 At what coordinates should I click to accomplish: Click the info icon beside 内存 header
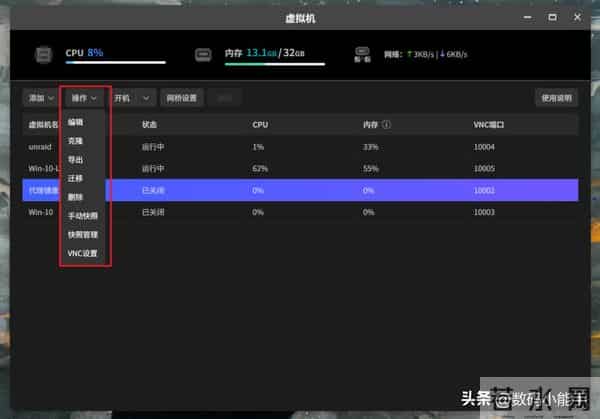coord(386,124)
